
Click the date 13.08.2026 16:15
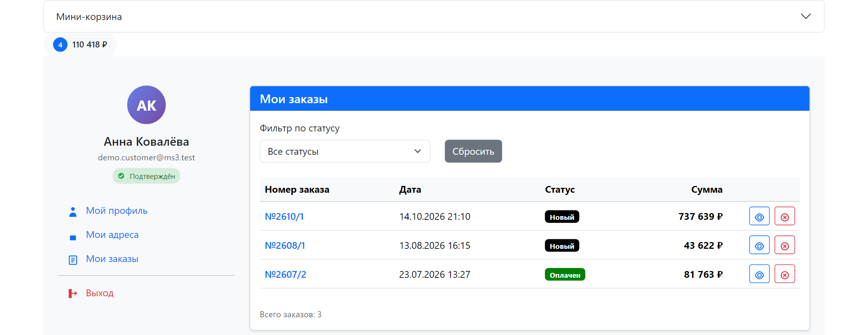click(x=435, y=246)
